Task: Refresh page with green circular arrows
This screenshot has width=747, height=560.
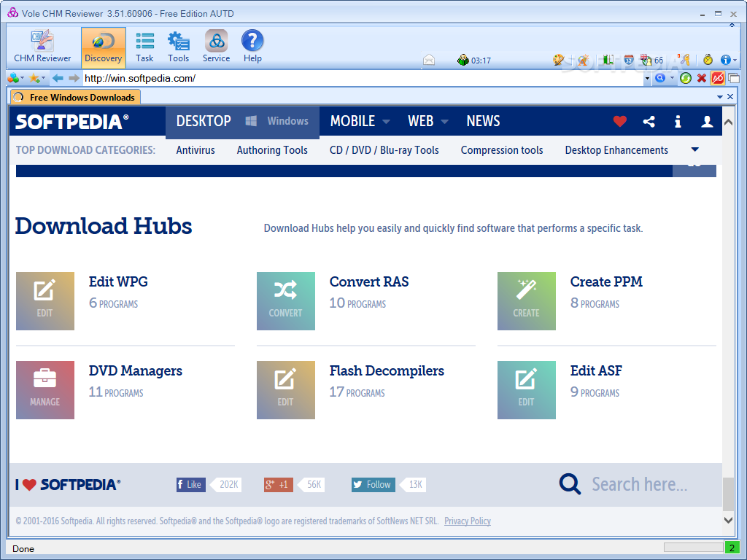Action: (686, 78)
